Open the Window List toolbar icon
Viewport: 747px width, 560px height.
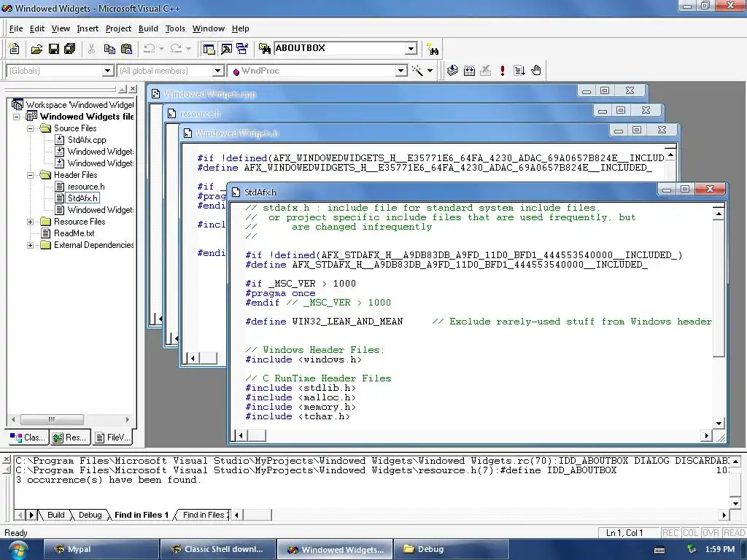point(242,49)
